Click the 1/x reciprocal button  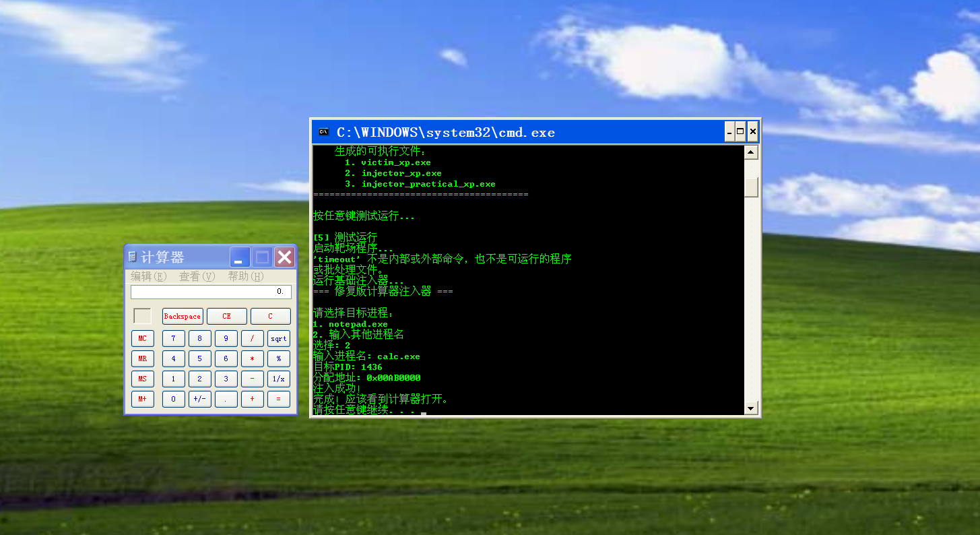279,379
